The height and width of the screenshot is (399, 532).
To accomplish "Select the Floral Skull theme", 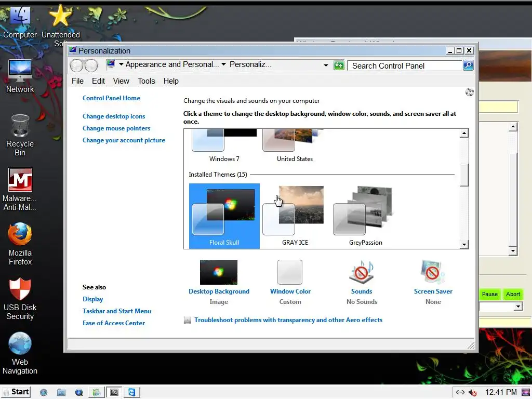I will [x=224, y=216].
